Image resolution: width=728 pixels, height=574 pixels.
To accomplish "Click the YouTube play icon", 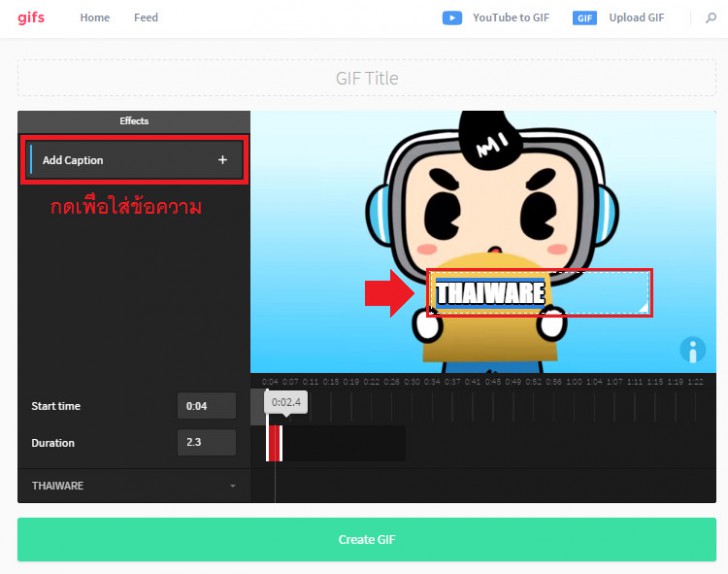I will coord(452,18).
